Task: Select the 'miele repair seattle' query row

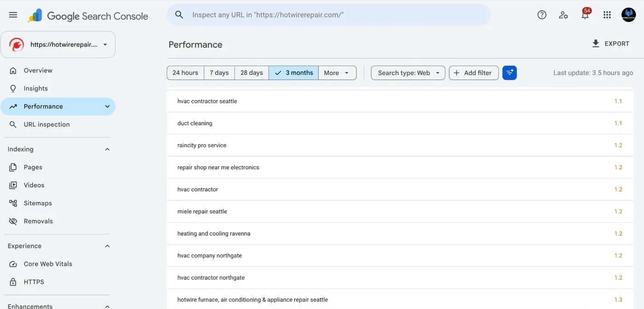Action: (x=400, y=212)
